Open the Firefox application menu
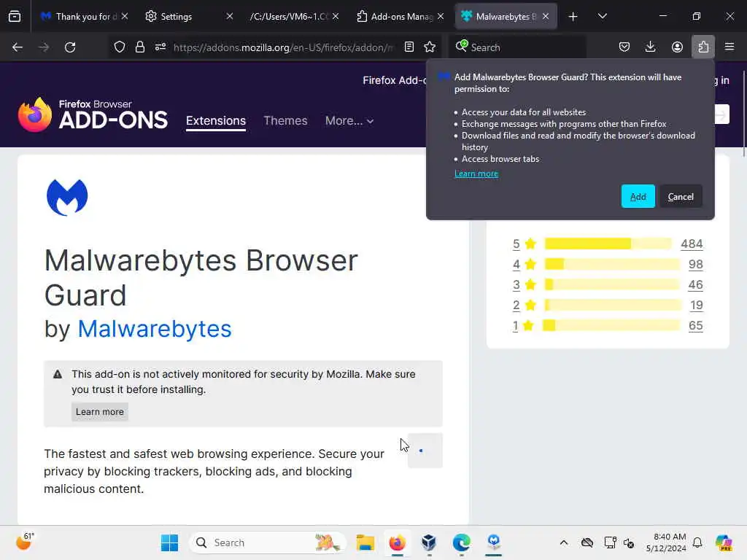 [729, 47]
